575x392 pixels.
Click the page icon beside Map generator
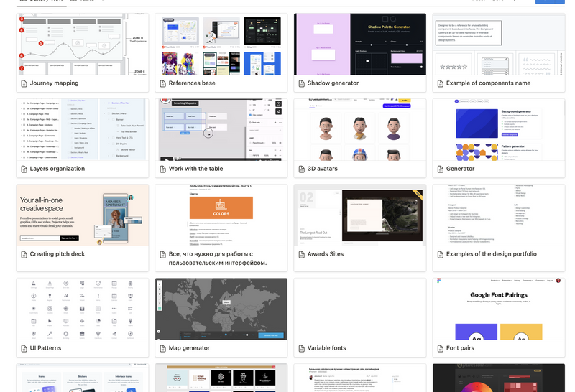click(x=163, y=348)
